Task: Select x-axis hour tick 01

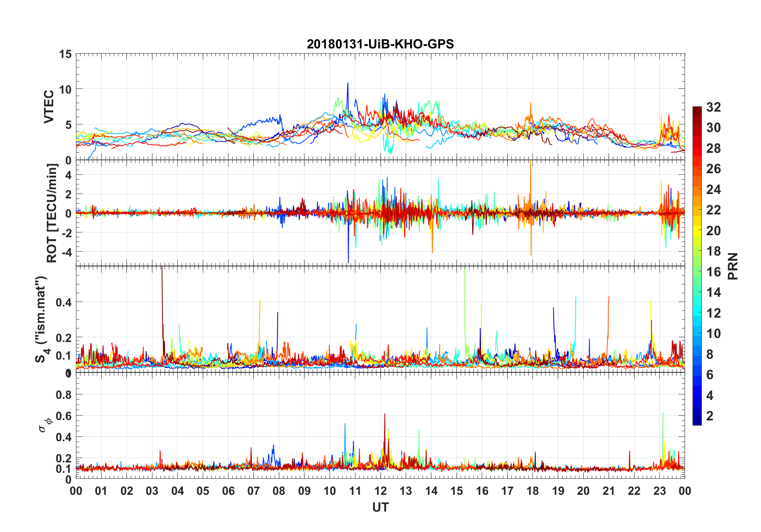Action: [101, 491]
